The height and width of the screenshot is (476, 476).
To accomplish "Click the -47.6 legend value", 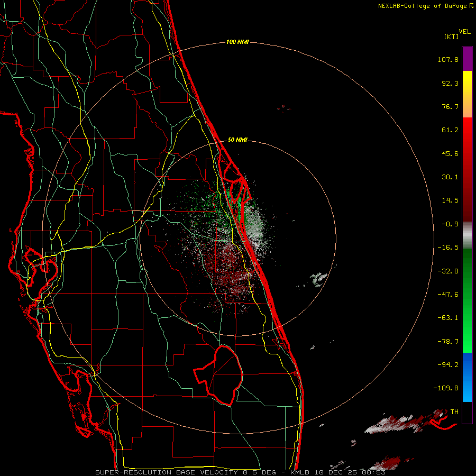I will coord(448,295).
